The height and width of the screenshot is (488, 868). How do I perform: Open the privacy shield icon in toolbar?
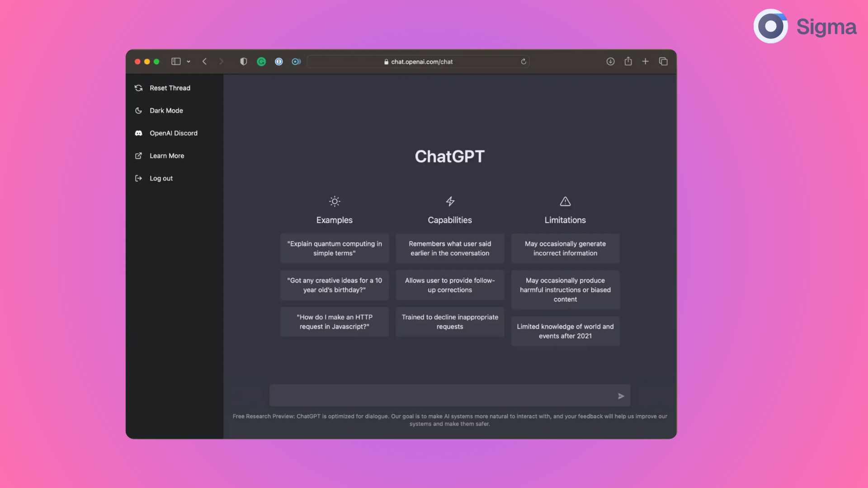(244, 61)
